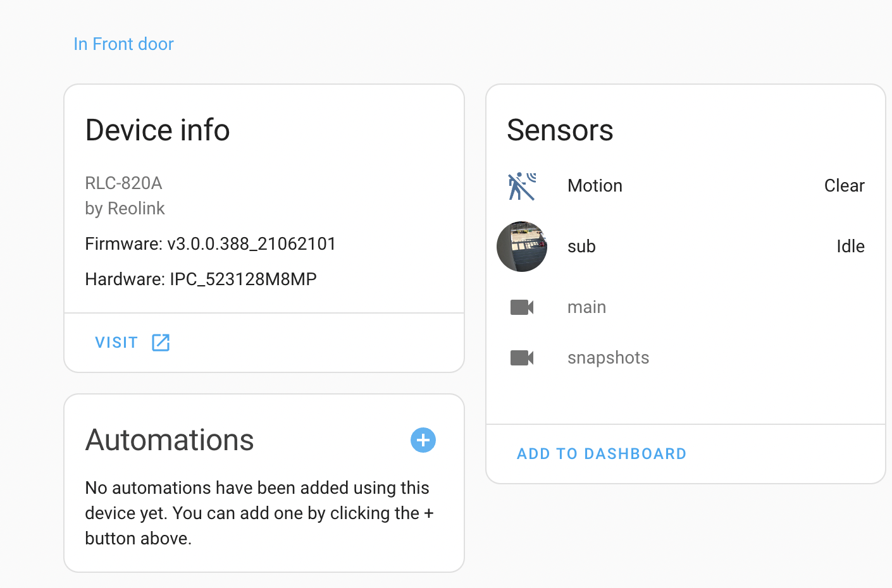Click the external-link icon beside VISIT
892x588 pixels.
[160, 342]
